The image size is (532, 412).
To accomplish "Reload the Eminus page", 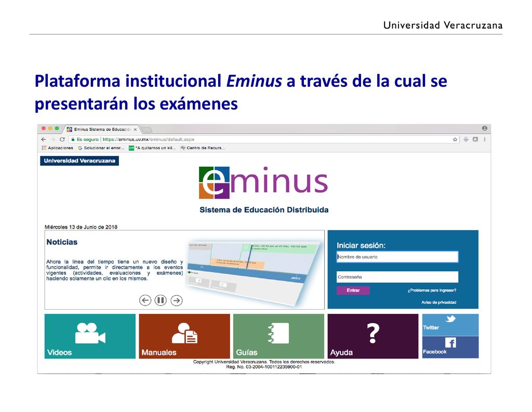I will click(62, 139).
